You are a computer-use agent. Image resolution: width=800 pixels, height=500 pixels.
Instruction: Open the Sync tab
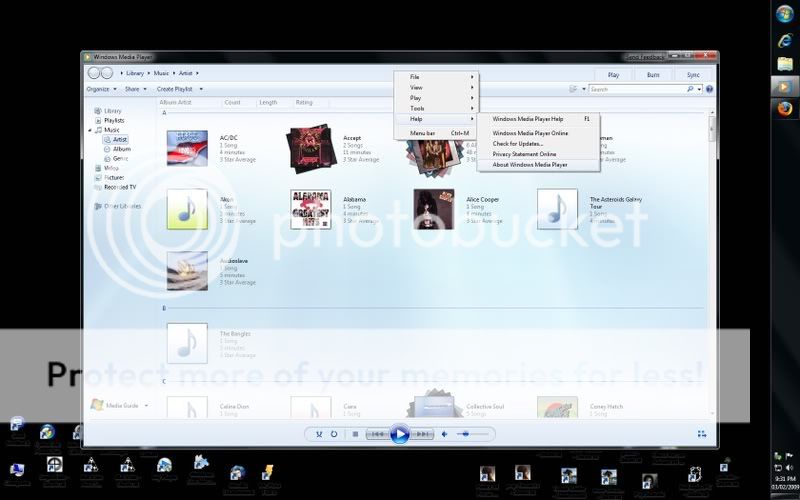click(693, 75)
